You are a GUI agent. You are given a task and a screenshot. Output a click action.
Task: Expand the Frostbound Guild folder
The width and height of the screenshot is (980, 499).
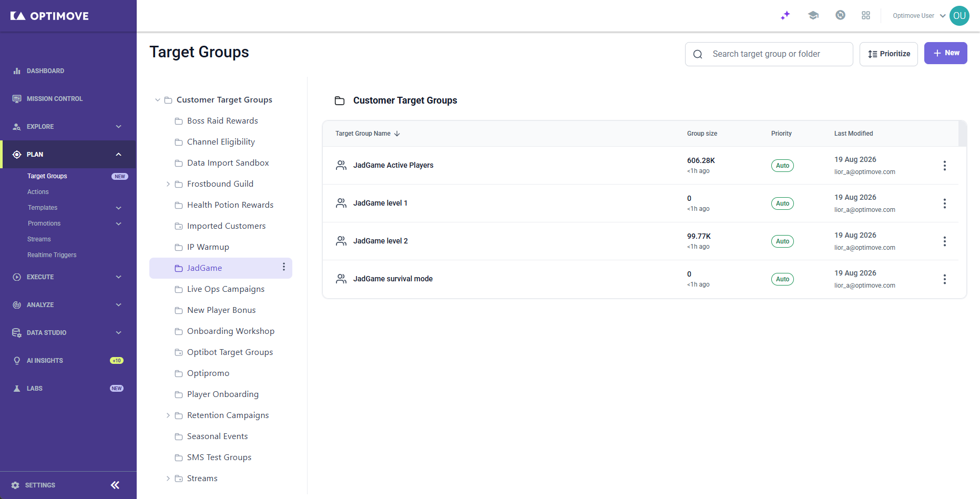click(x=168, y=184)
